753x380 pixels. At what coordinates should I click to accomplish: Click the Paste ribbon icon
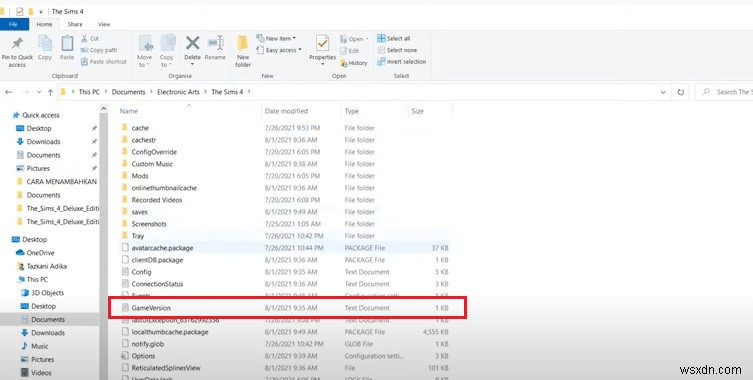pos(67,48)
